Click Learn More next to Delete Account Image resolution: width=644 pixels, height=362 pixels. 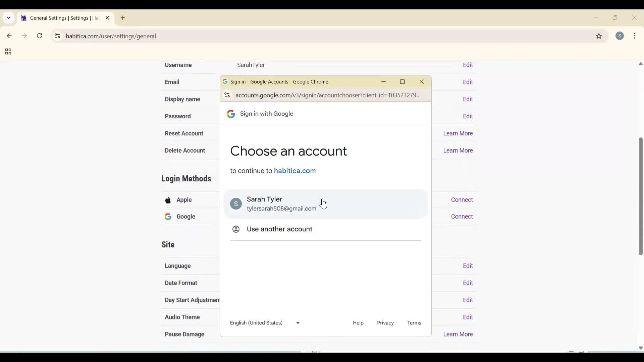[458, 150]
